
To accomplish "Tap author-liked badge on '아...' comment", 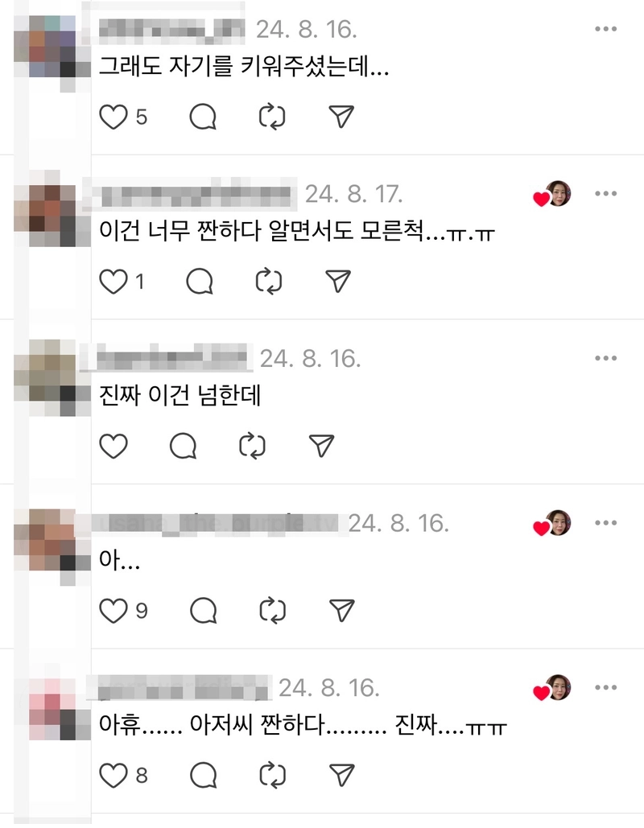I will 552,523.
